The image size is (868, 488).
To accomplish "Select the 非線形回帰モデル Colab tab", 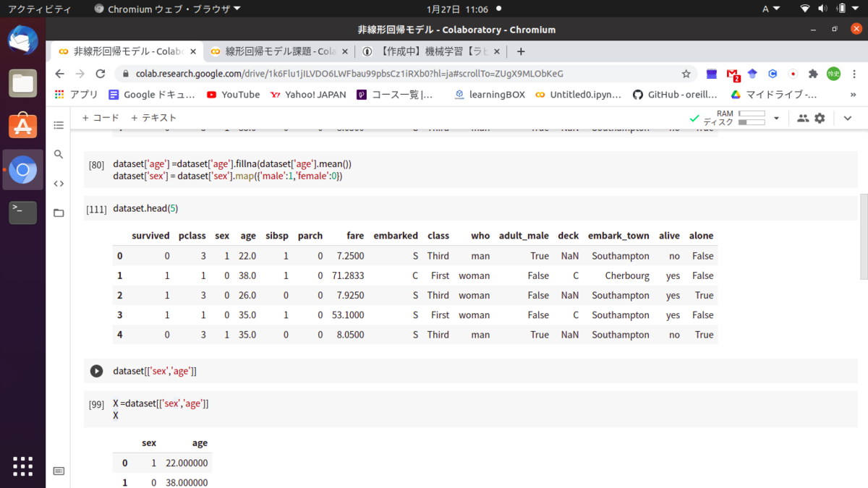I will pyautogui.click(x=127, y=51).
